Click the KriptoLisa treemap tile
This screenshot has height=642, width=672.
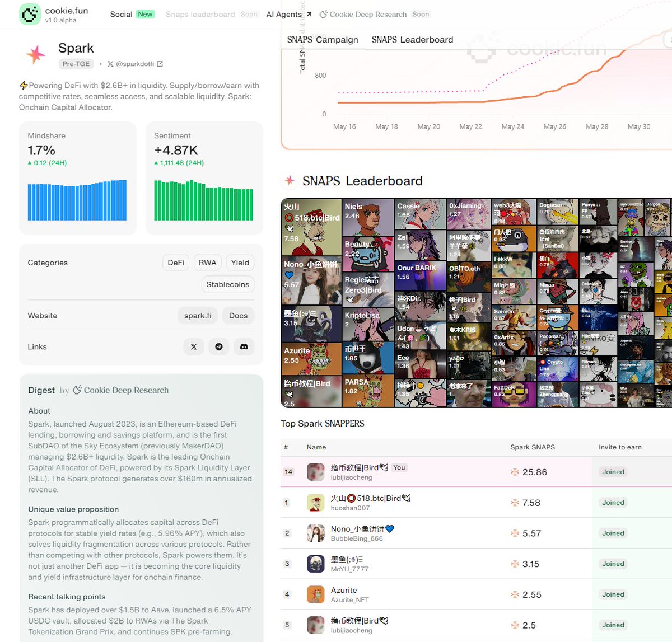368,325
